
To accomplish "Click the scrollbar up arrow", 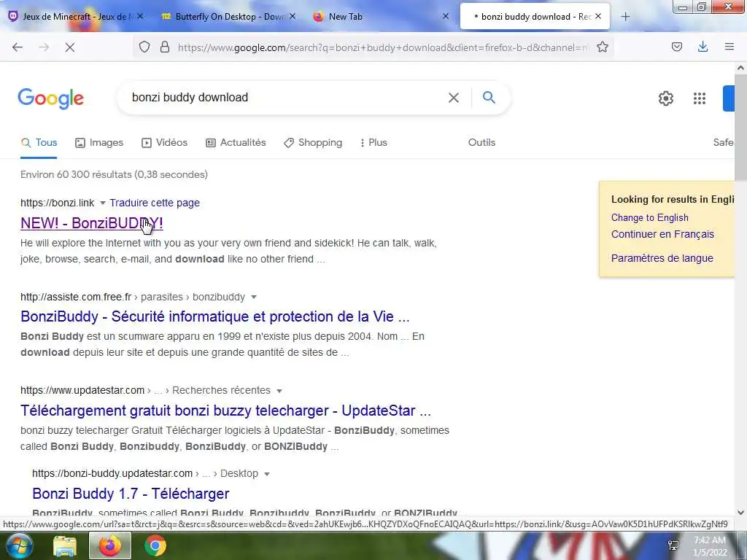I will 740,68.
